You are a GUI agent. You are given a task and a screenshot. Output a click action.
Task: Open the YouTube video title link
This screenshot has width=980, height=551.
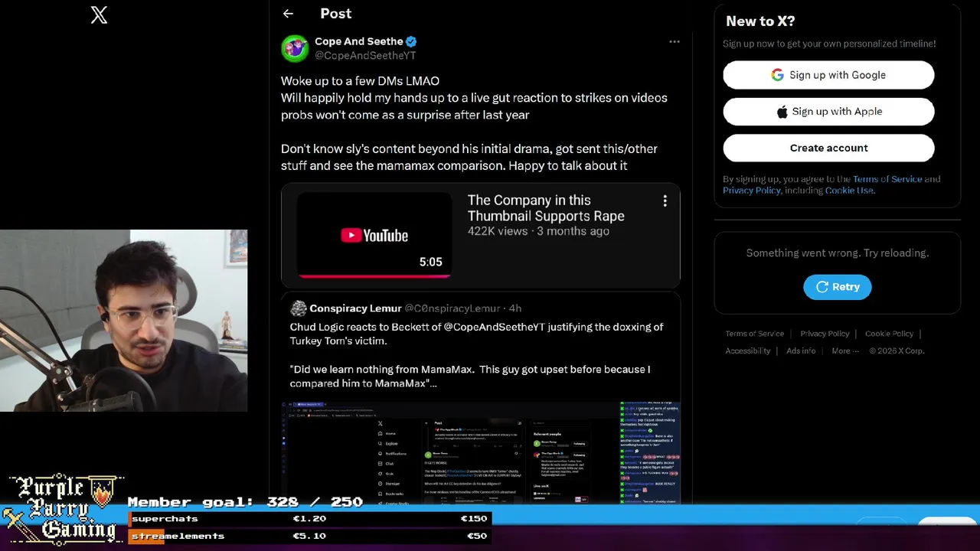point(546,208)
